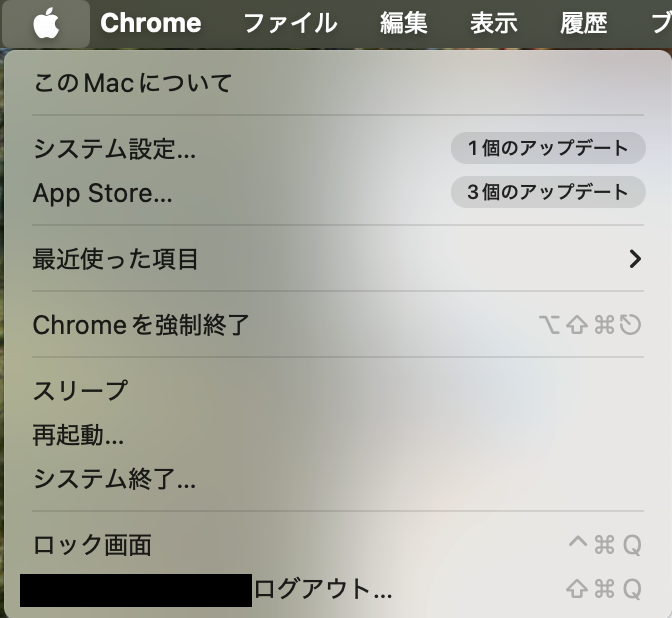Select このMacについて
This screenshot has width=672, height=618.
click(338, 83)
